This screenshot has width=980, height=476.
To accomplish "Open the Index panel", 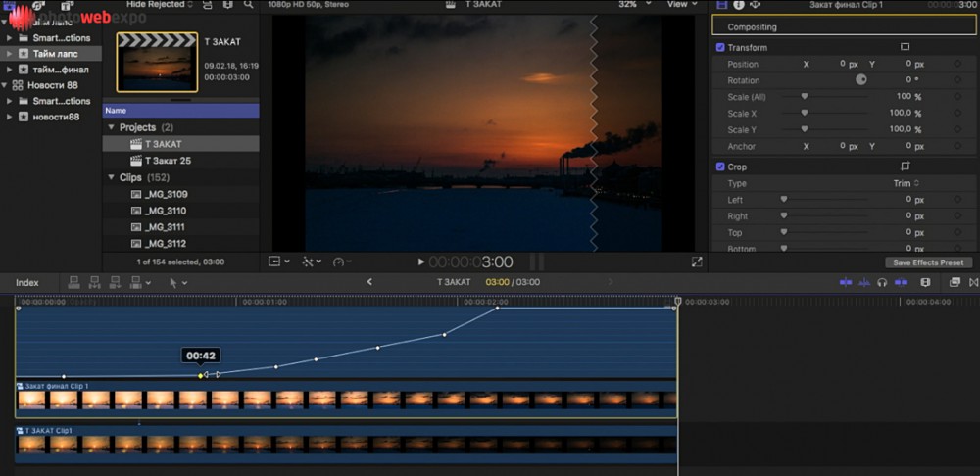I will tap(27, 282).
